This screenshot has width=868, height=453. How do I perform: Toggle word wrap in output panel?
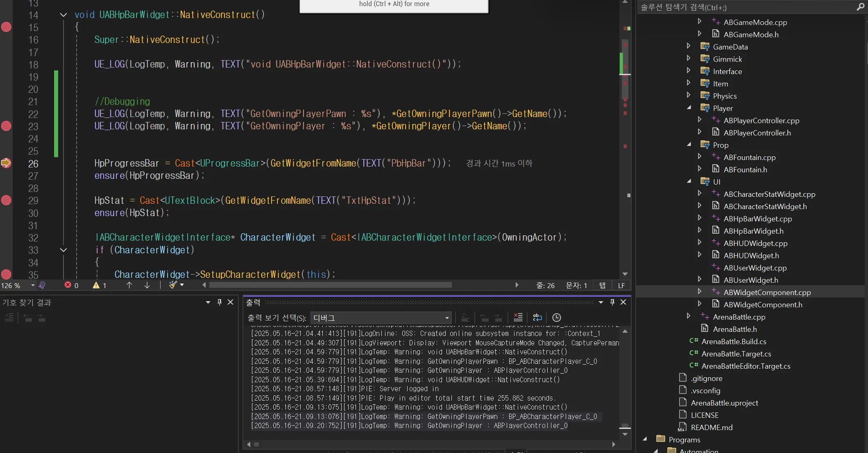coord(537,318)
